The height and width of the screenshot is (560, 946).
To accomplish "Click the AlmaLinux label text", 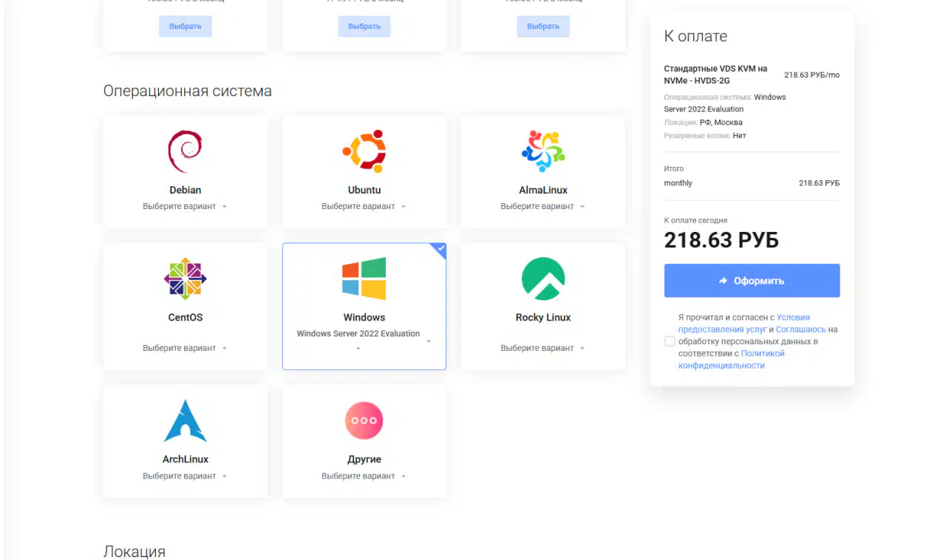I will 543,190.
